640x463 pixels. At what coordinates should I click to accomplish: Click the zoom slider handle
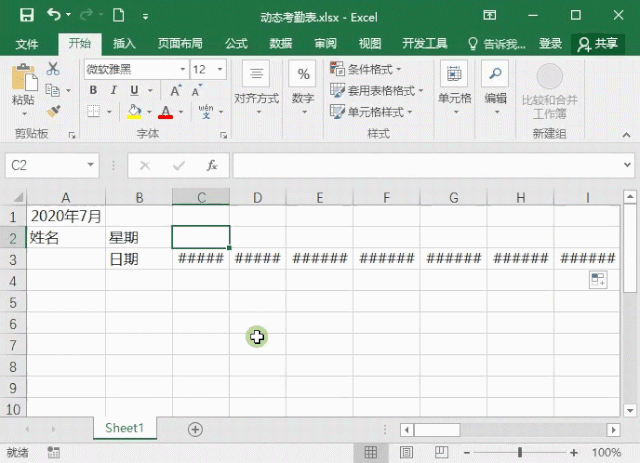click(x=520, y=452)
